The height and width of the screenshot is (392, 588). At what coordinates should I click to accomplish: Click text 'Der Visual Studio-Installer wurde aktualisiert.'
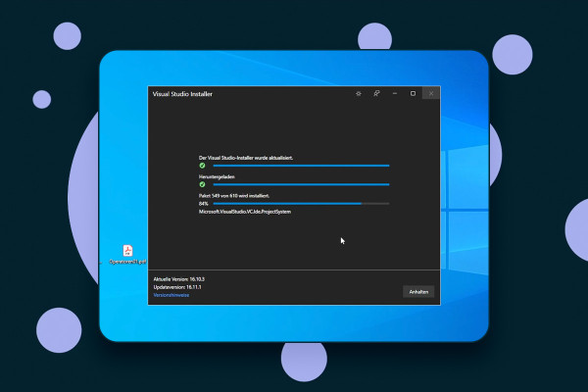point(246,158)
